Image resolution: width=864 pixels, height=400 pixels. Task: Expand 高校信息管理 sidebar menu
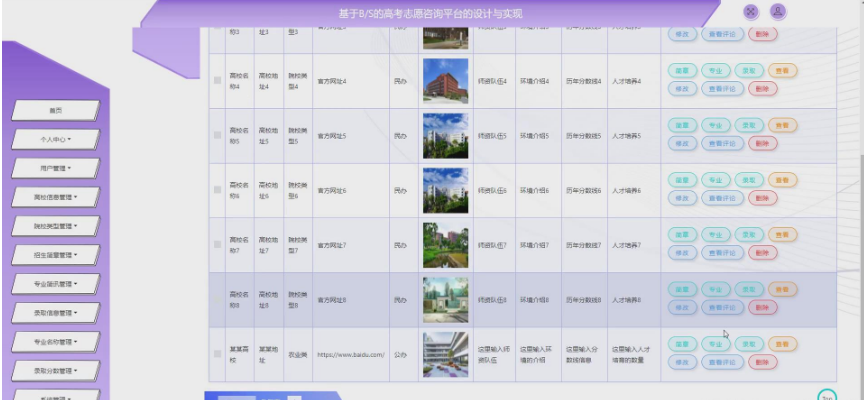(x=56, y=197)
